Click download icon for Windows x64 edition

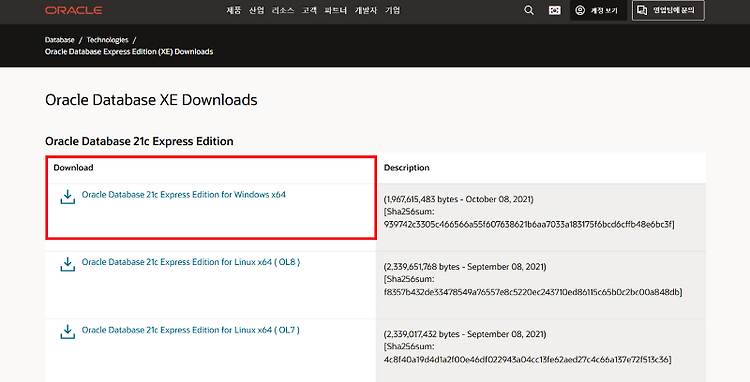point(67,196)
